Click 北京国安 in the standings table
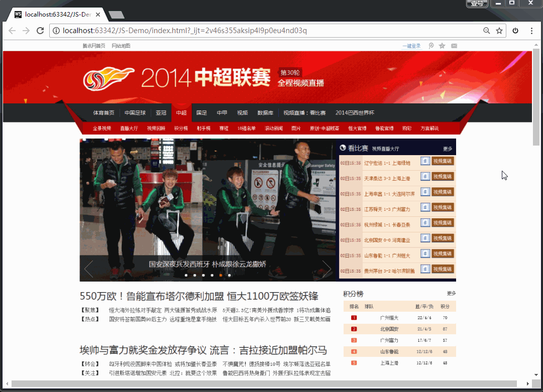Image resolution: width=543 pixels, height=392 pixels. (x=389, y=329)
